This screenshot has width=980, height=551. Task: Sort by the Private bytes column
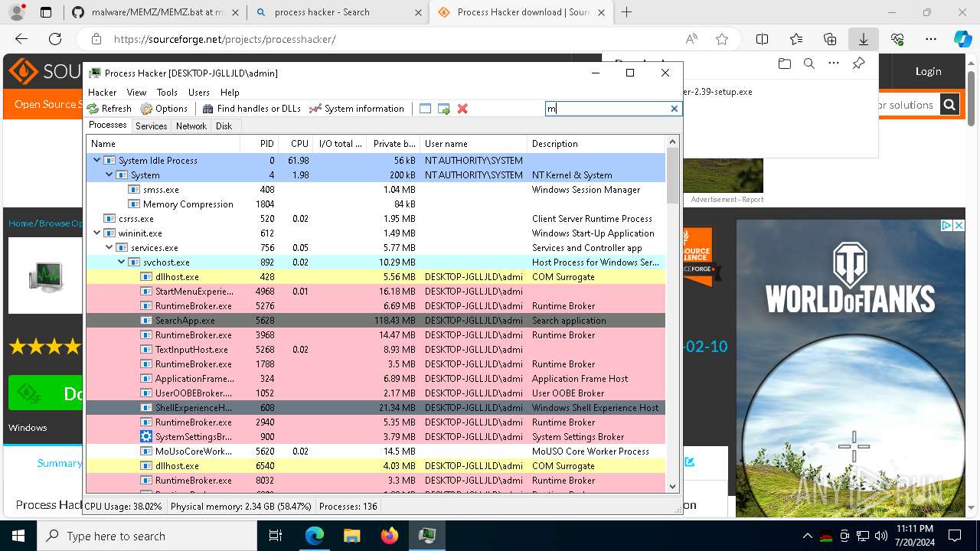tap(394, 144)
